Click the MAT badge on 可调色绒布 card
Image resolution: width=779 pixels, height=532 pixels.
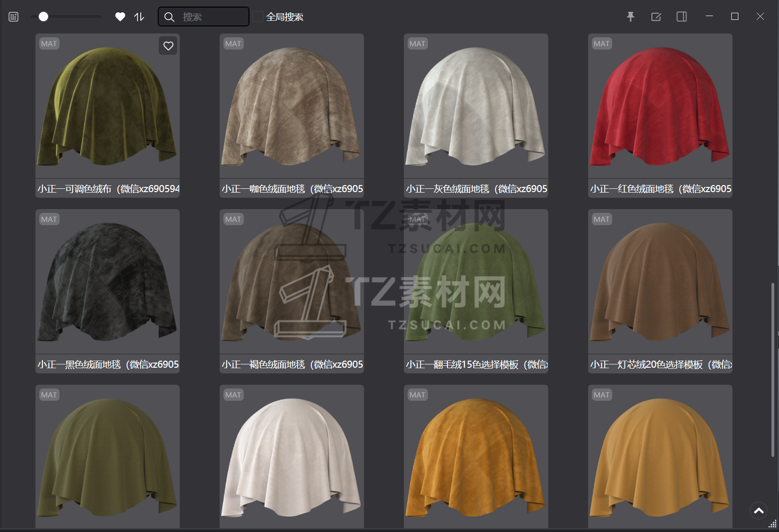49,44
